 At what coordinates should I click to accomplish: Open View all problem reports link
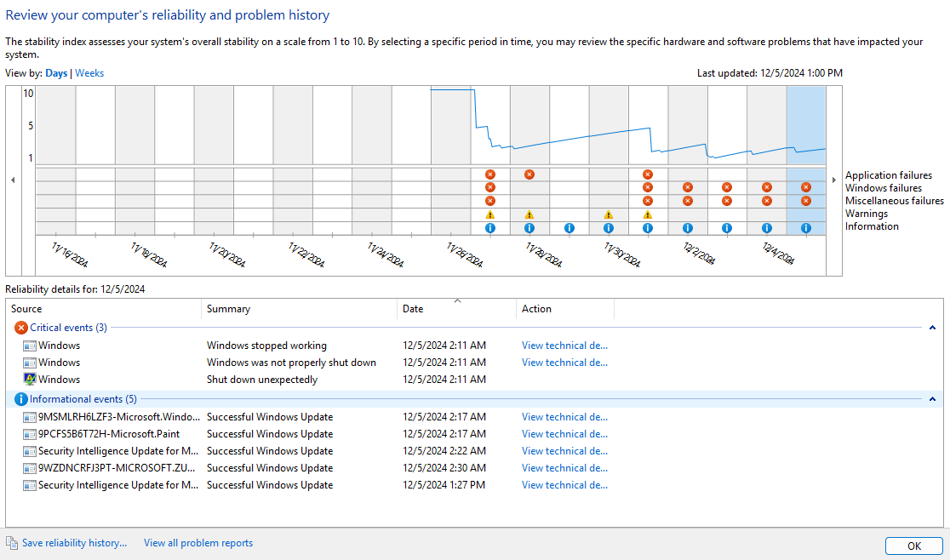click(x=198, y=543)
